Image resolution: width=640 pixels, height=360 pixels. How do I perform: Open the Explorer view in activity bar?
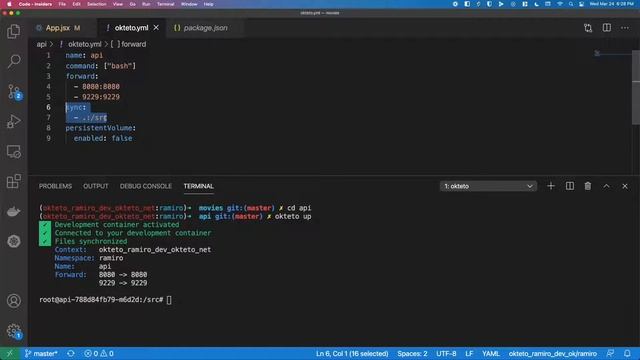(13, 31)
